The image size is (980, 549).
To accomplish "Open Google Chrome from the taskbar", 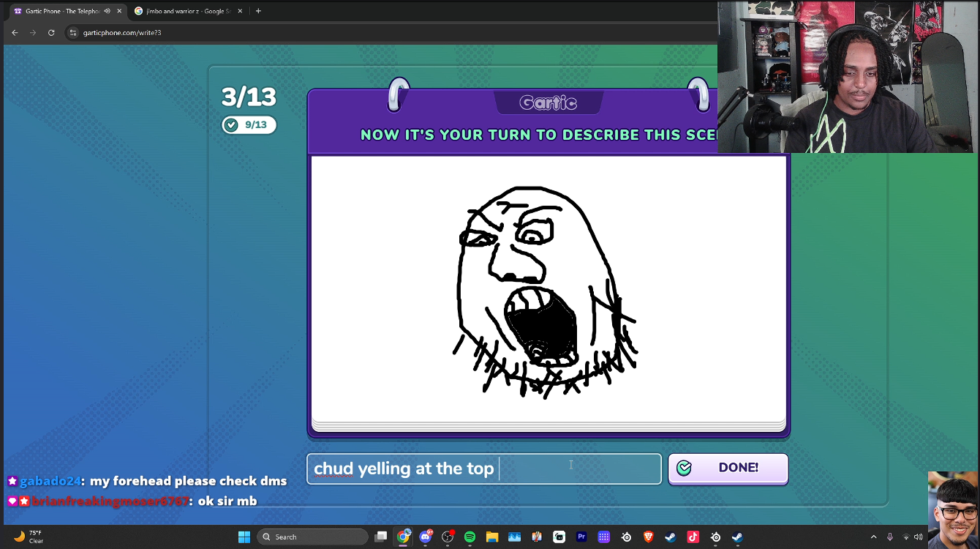I will click(x=403, y=537).
